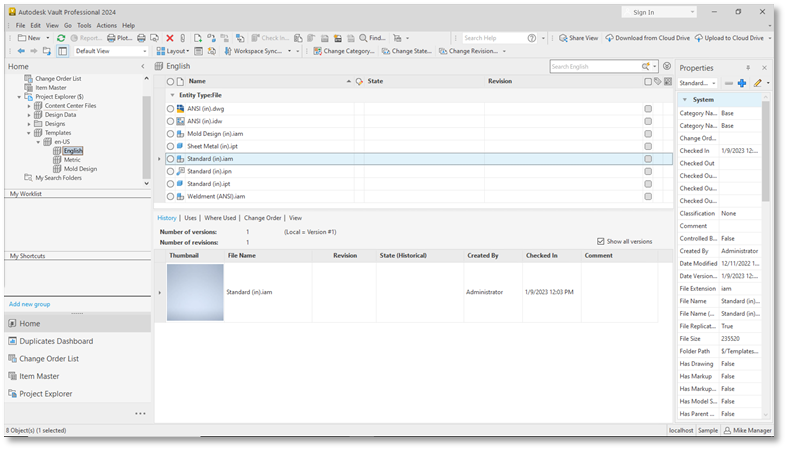Click Change State toolbar button

[407, 51]
